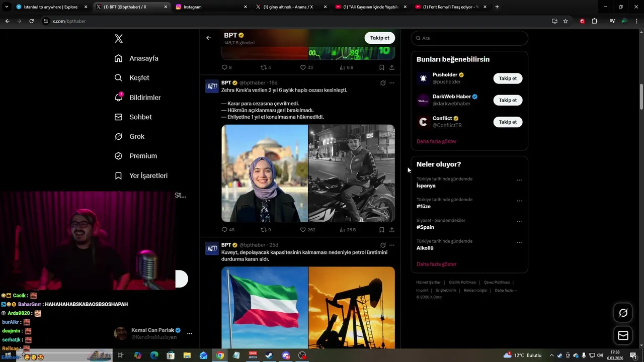Click Grok icon on Kuveyt post

(383, 245)
